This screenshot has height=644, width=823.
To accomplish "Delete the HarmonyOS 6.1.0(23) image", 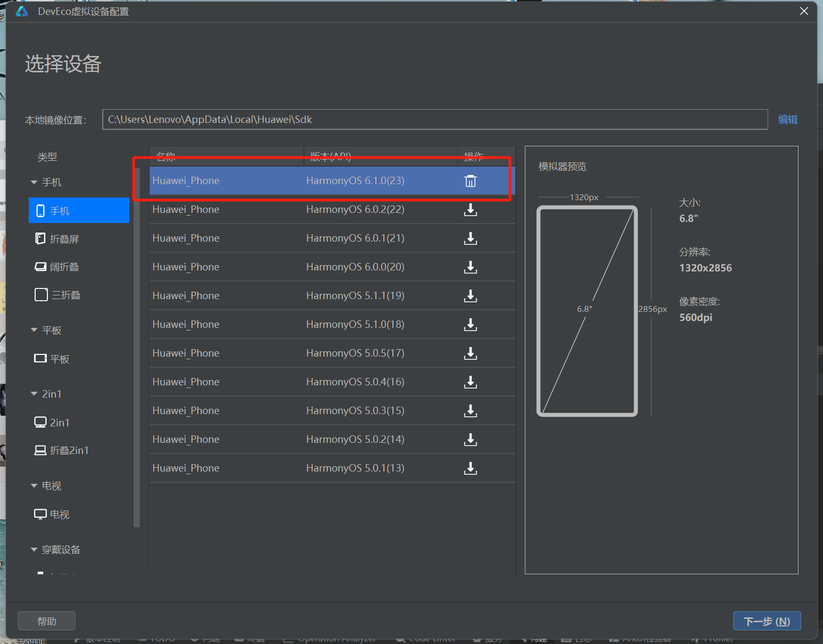I will tap(471, 181).
